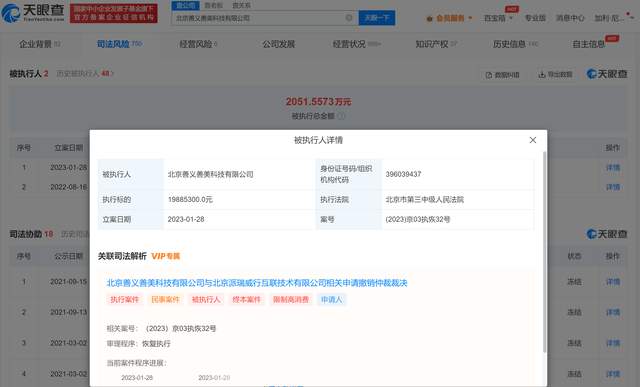The height and width of the screenshot is (387, 640).
Task: Select the 查关系 search tab
Action: (x=241, y=5)
